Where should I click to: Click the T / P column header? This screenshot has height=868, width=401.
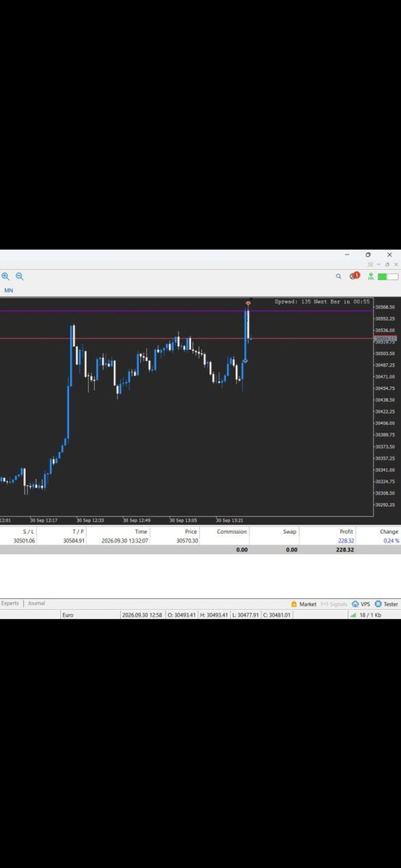point(78,532)
